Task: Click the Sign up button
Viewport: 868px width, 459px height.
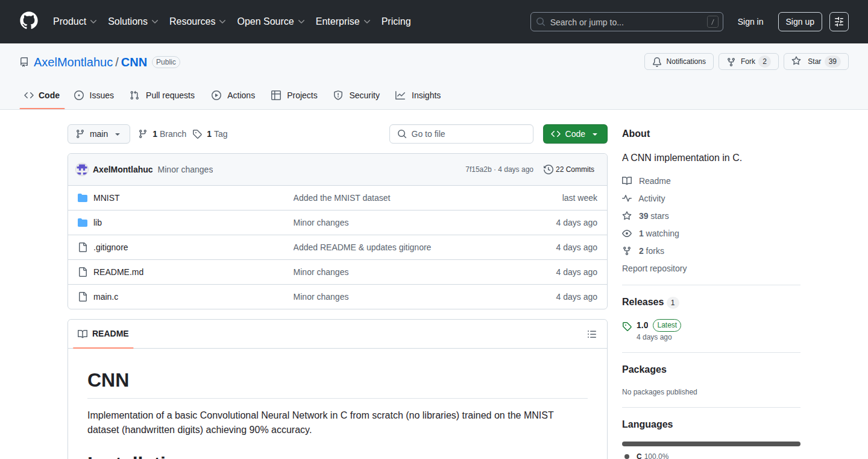Action: point(800,22)
